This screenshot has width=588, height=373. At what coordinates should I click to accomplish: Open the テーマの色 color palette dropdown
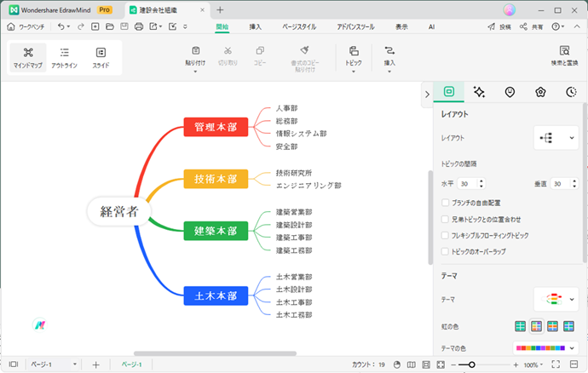(x=545, y=348)
